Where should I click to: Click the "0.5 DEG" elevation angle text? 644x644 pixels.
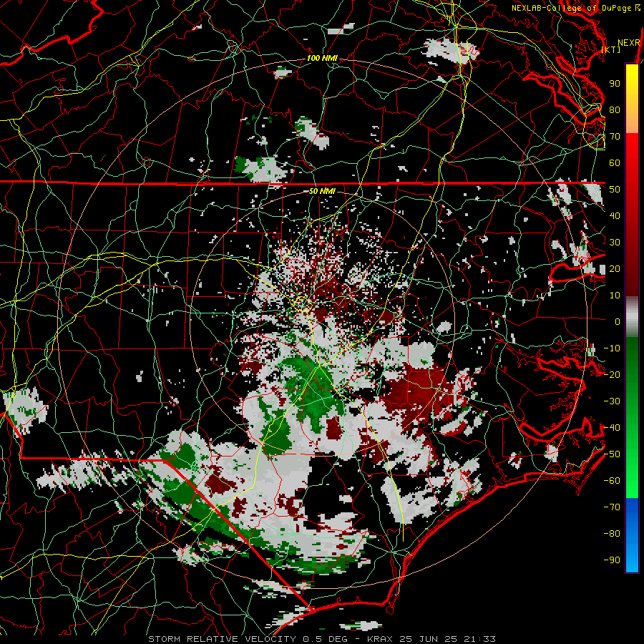(x=325, y=639)
